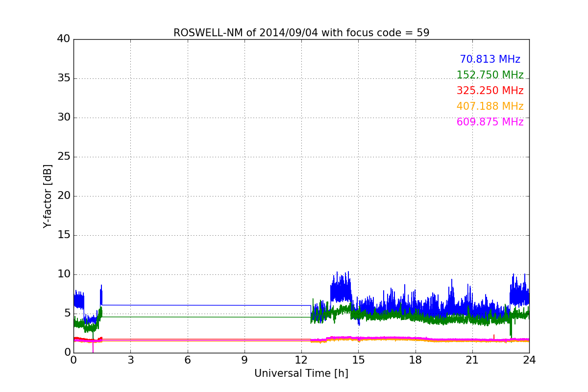The height and width of the screenshot is (392, 588).
Task: Click the Universal Time [h] axis label
Action: coord(301,373)
